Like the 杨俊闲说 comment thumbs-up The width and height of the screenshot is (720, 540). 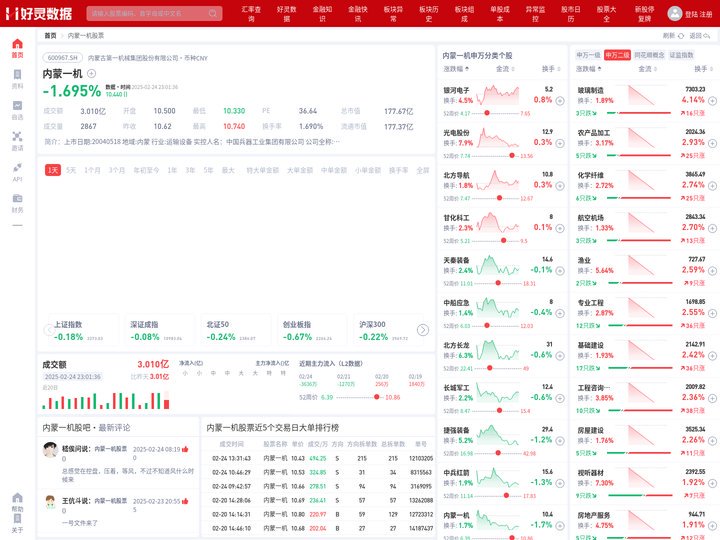[x=185, y=449]
